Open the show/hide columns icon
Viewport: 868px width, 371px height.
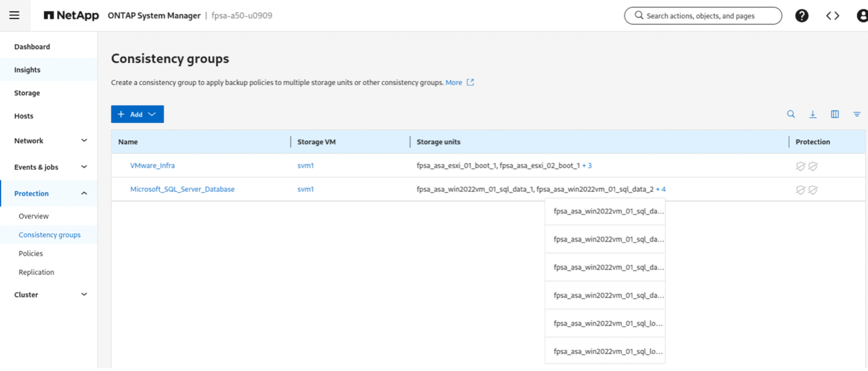coord(835,114)
